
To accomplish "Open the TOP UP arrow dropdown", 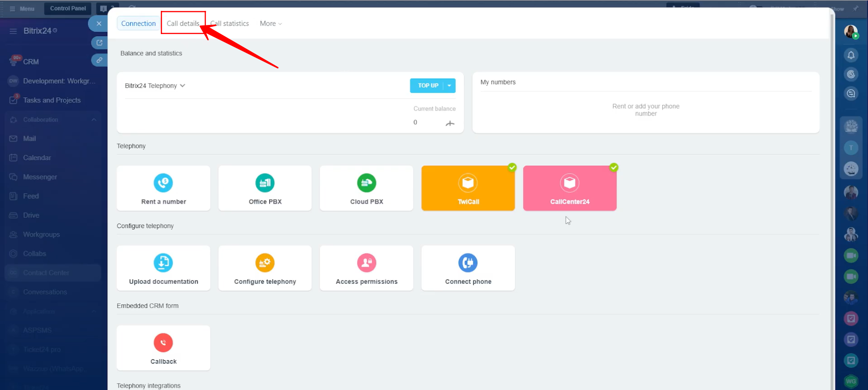I will coord(449,86).
